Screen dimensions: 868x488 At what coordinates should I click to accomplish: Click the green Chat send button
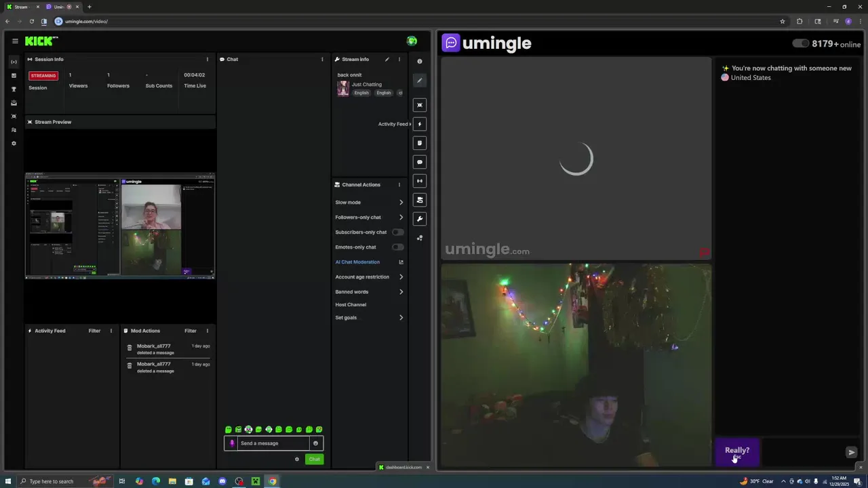(314, 460)
